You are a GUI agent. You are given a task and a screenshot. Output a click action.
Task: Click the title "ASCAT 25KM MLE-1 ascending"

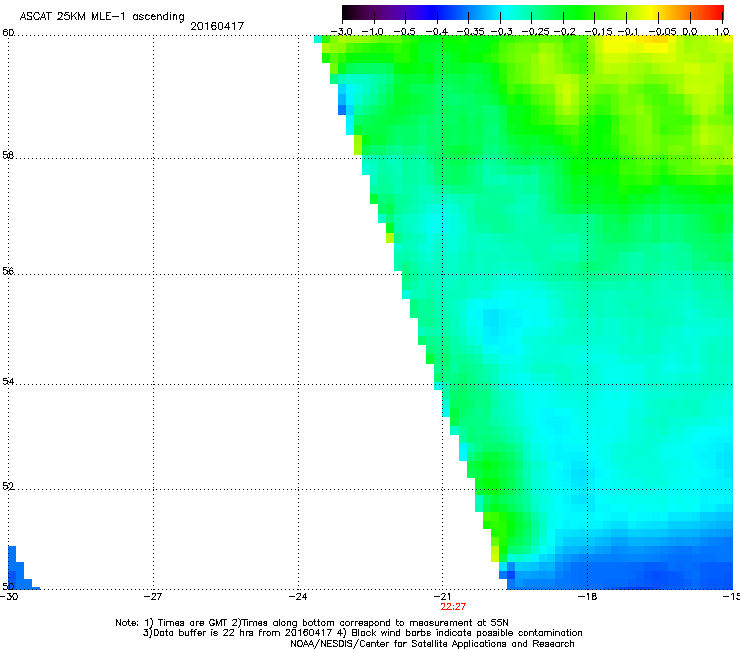pyautogui.click(x=102, y=16)
